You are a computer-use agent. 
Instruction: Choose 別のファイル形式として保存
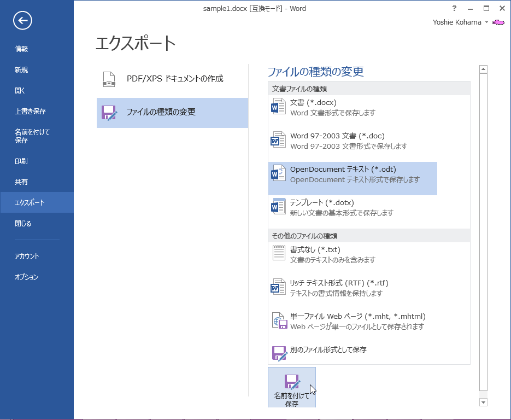coord(353,353)
